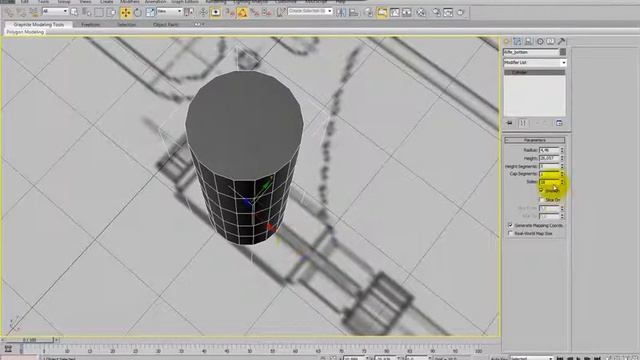This screenshot has height=360, width=640.
Task: Click Configure Modifier Sets icon
Action: tap(559, 123)
